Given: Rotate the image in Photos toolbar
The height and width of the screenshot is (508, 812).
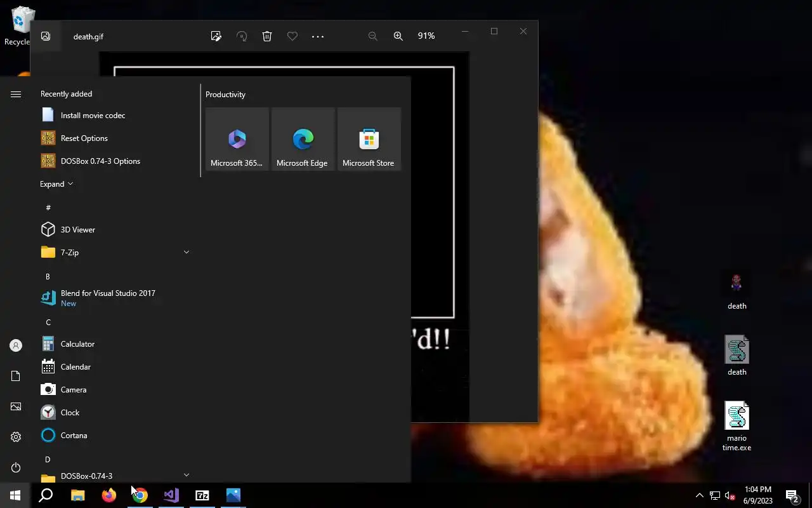Looking at the screenshot, I should click(x=242, y=36).
